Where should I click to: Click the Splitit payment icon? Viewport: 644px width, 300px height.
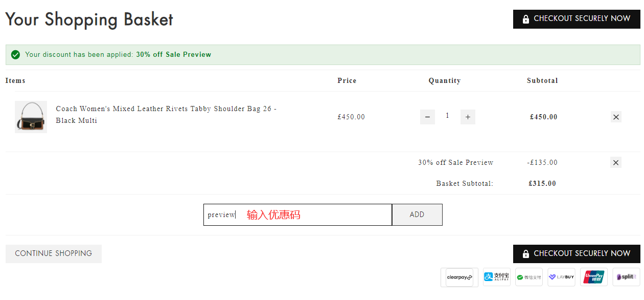pyautogui.click(x=626, y=277)
